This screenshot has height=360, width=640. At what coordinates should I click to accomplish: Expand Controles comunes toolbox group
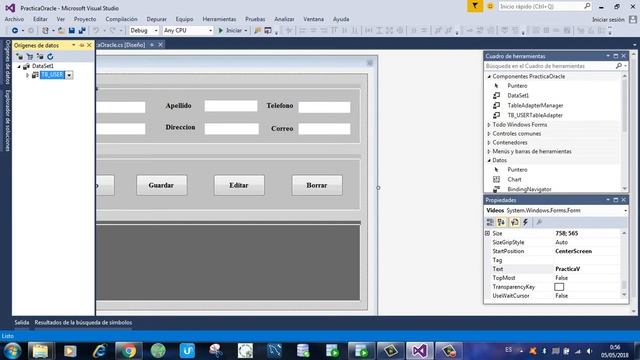click(489, 133)
